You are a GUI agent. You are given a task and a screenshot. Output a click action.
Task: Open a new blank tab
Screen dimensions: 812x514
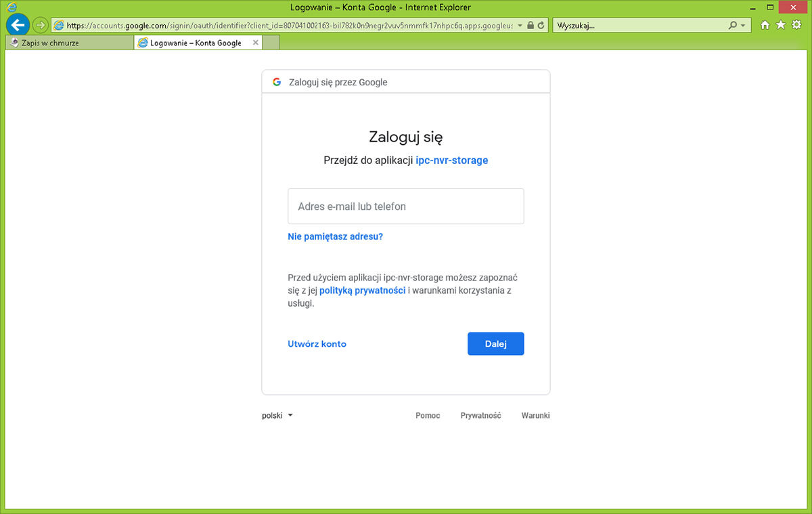point(271,43)
